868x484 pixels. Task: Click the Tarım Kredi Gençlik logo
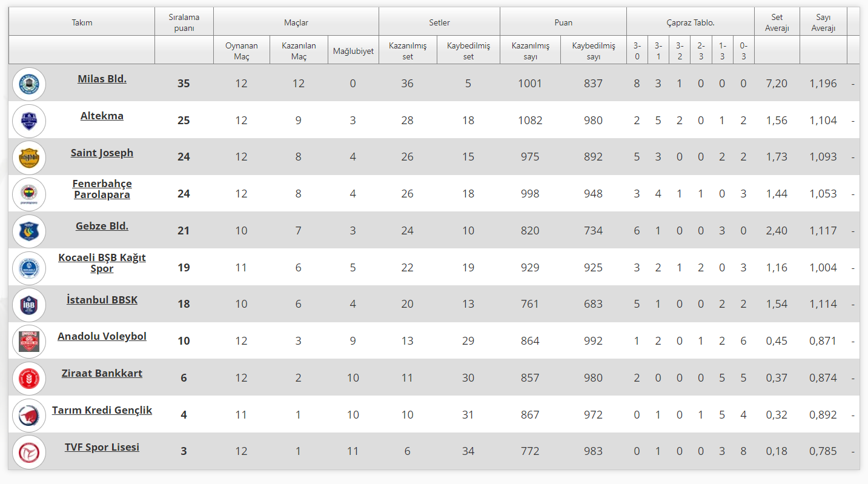29,415
